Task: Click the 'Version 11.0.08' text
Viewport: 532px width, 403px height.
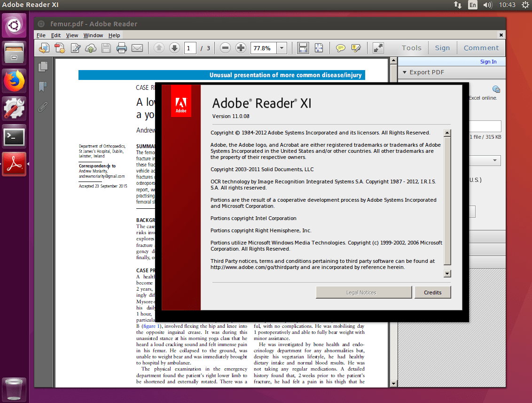Action: 231,116
